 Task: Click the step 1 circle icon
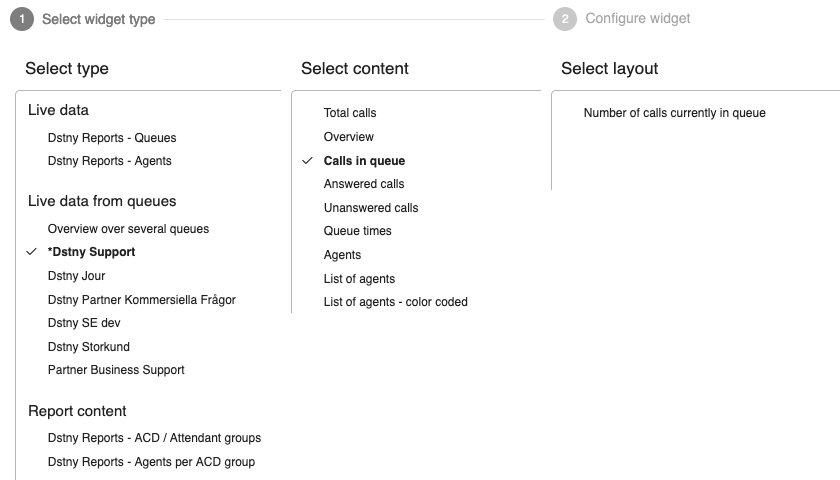coord(22,19)
